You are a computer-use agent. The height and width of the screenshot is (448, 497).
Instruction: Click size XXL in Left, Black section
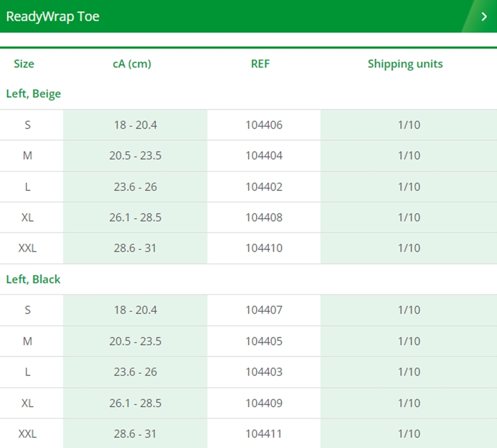pyautogui.click(x=28, y=434)
